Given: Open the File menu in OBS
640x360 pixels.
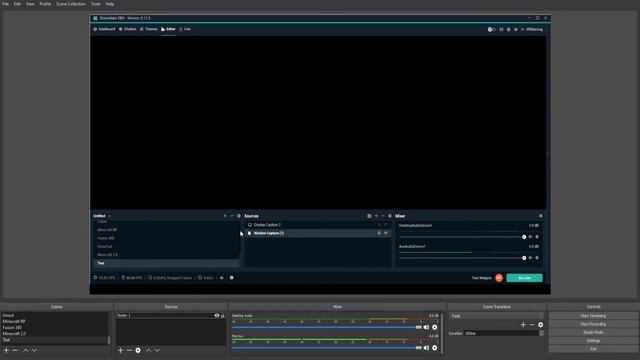Looking at the screenshot, I should tap(6, 4).
